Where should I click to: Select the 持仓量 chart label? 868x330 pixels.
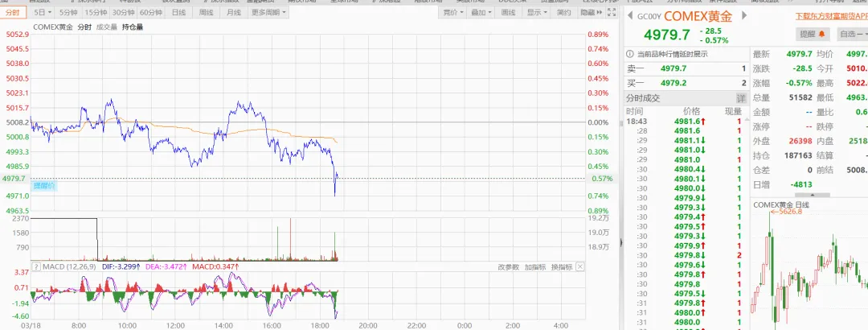pyautogui.click(x=133, y=27)
